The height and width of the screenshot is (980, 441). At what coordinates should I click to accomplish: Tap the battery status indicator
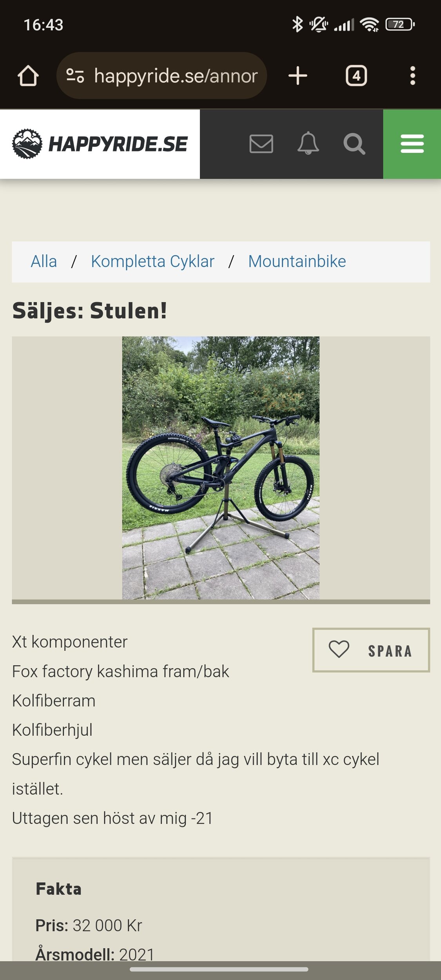pos(400,25)
